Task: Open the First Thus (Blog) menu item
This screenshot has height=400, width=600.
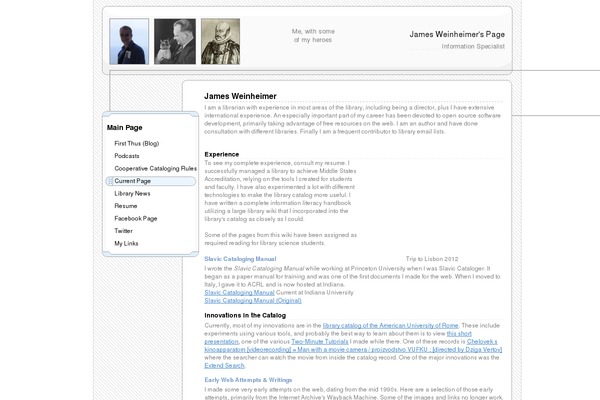Action: pyautogui.click(x=137, y=144)
